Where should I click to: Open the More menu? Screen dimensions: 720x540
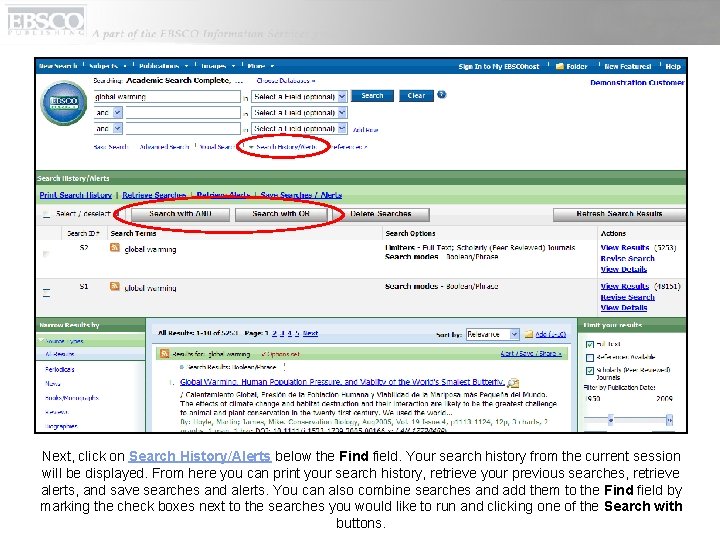coord(260,66)
